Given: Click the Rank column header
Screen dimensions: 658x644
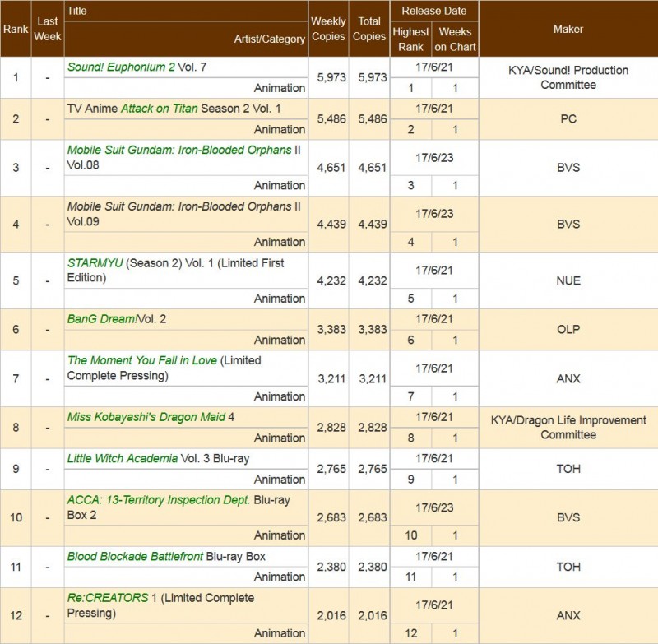Looking at the screenshot, I should click(x=16, y=29).
